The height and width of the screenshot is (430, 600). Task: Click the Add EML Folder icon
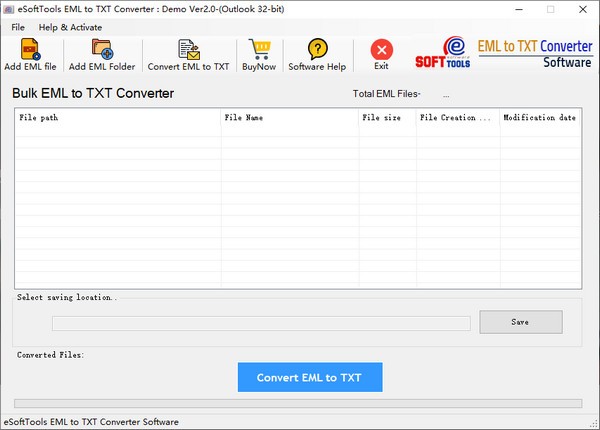101,49
